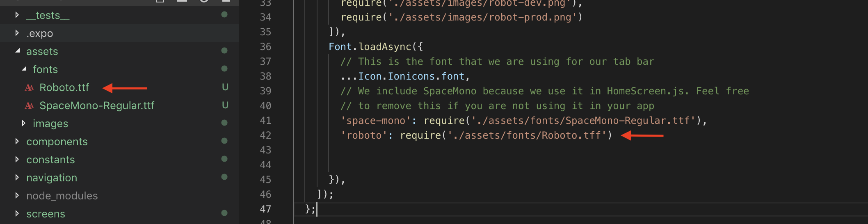Click the untracked U badge for SpaceMono-Regular.ttf
The image size is (868, 224).
point(225,105)
